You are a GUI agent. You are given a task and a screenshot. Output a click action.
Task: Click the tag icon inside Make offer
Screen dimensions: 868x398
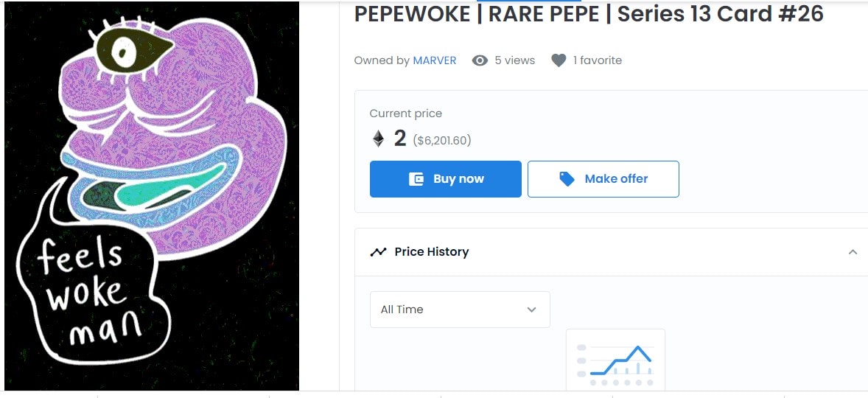point(567,179)
